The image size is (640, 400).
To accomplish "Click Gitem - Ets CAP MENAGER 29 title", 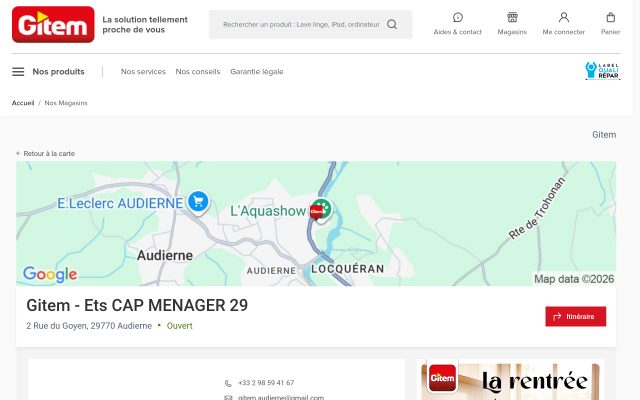I will point(137,305).
